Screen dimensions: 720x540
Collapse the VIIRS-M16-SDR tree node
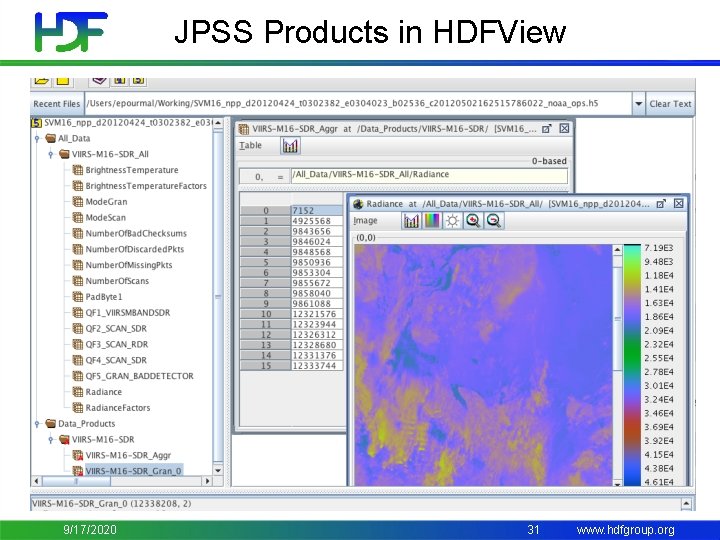[x=51, y=439]
